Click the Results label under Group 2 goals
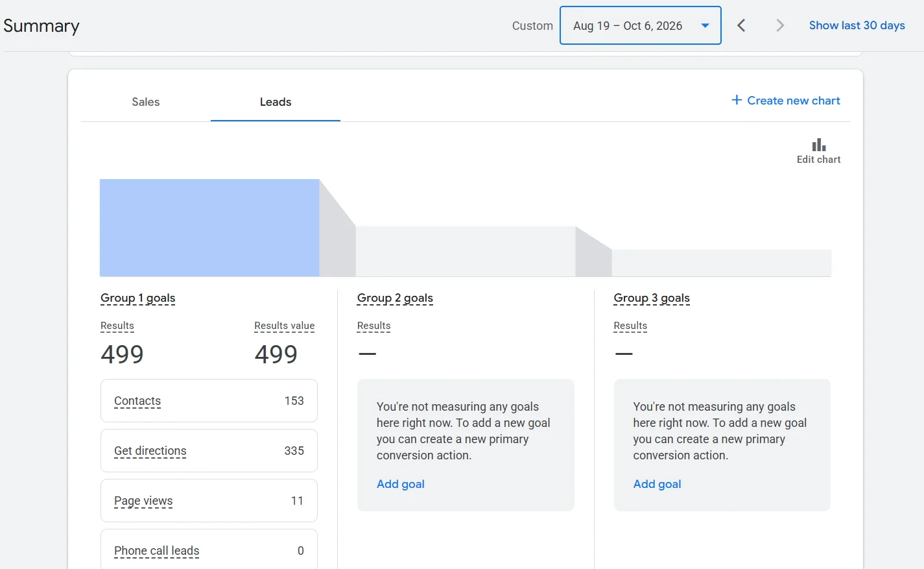 374,326
